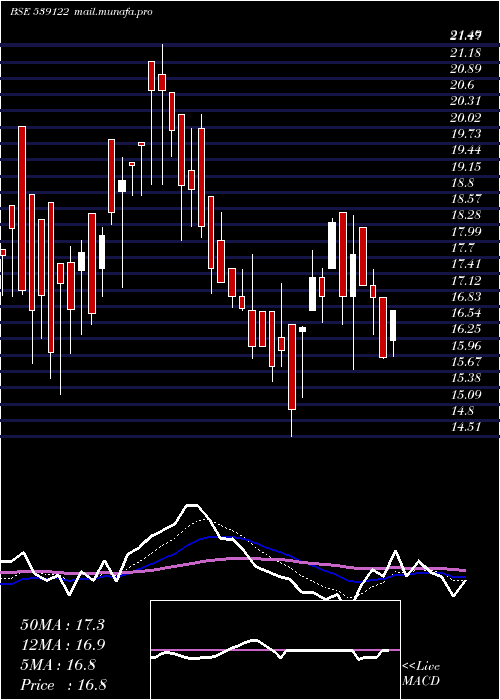
Task: Click the 5MA : 16.8 readout
Action: click(58, 665)
